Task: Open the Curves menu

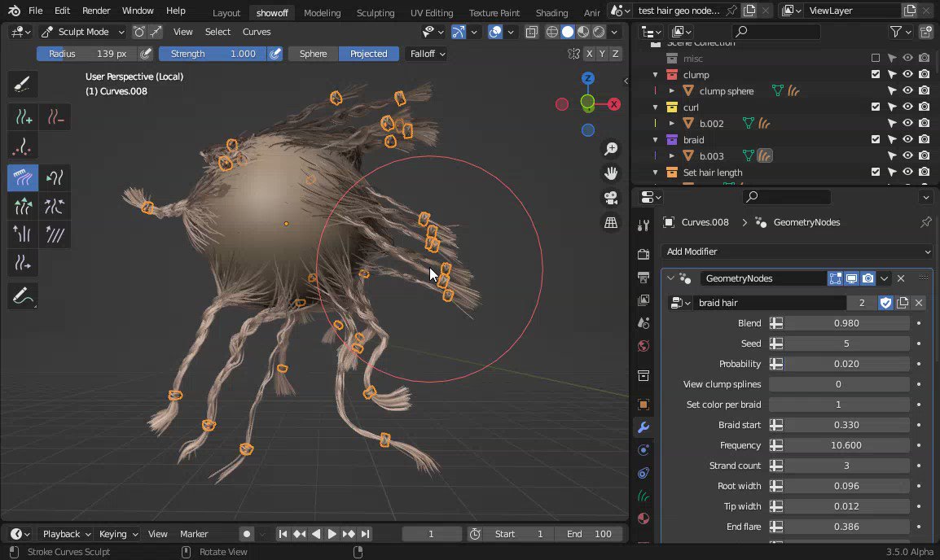Action: click(x=257, y=32)
